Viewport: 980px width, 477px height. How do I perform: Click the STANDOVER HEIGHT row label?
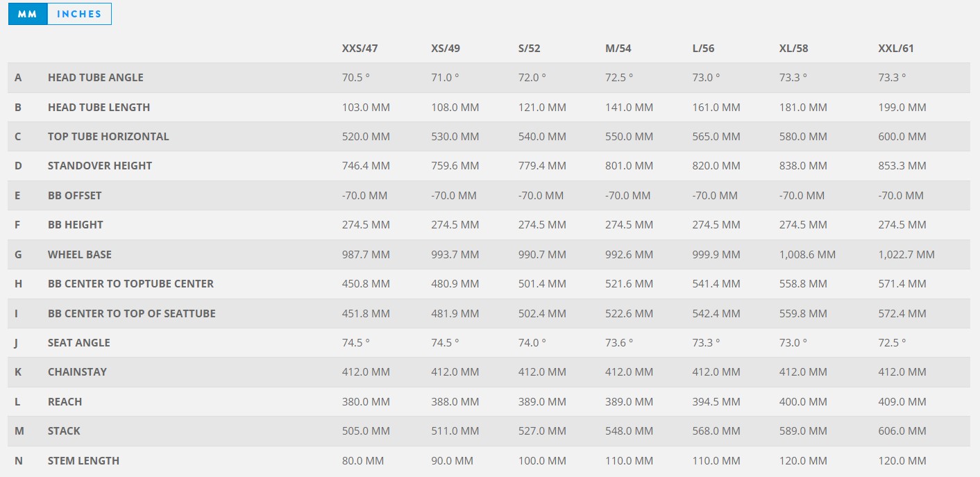click(x=100, y=166)
